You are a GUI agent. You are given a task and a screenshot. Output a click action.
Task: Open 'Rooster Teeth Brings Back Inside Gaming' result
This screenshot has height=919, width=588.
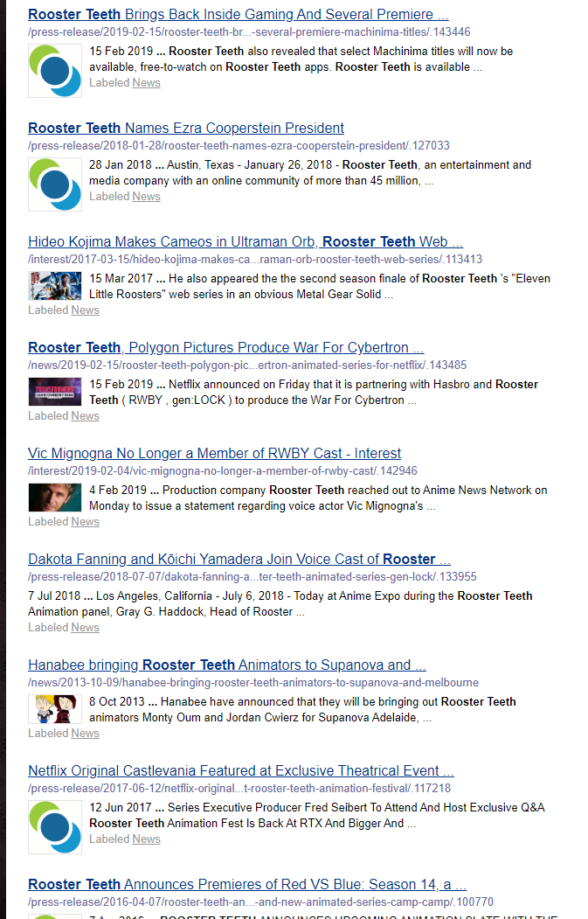tap(239, 14)
